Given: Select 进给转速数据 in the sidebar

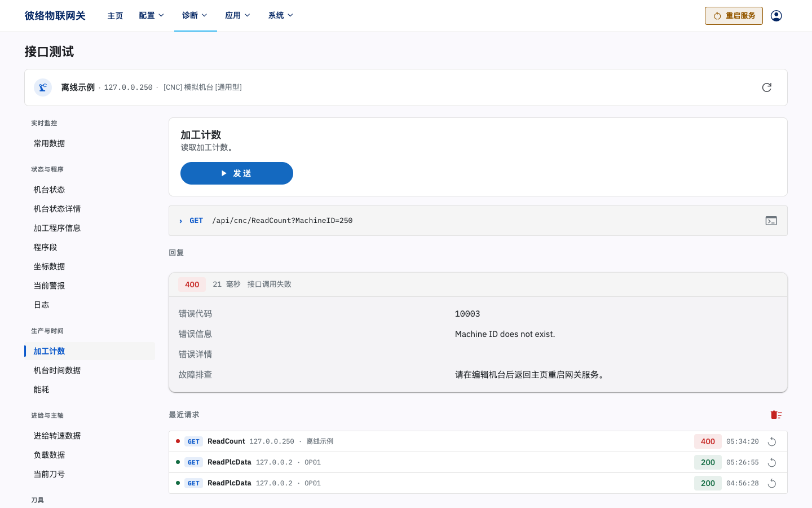Looking at the screenshot, I should tap(90, 436).
